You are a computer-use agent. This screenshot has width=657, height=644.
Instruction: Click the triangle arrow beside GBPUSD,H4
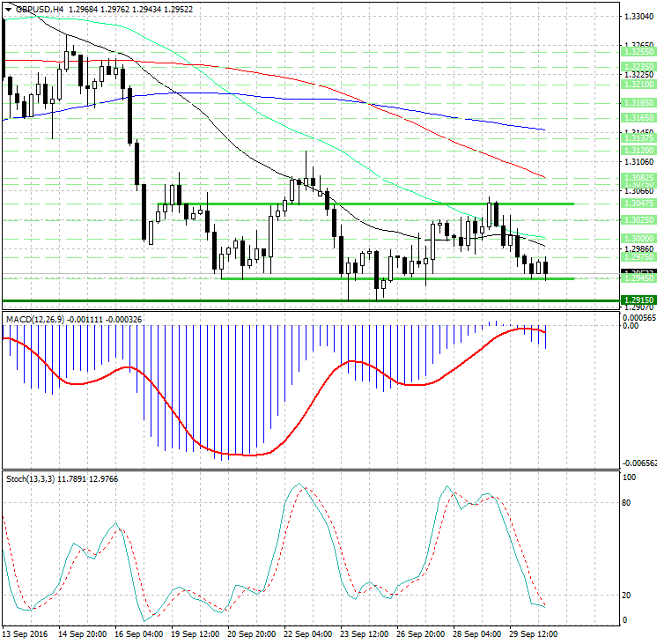pos(8,10)
